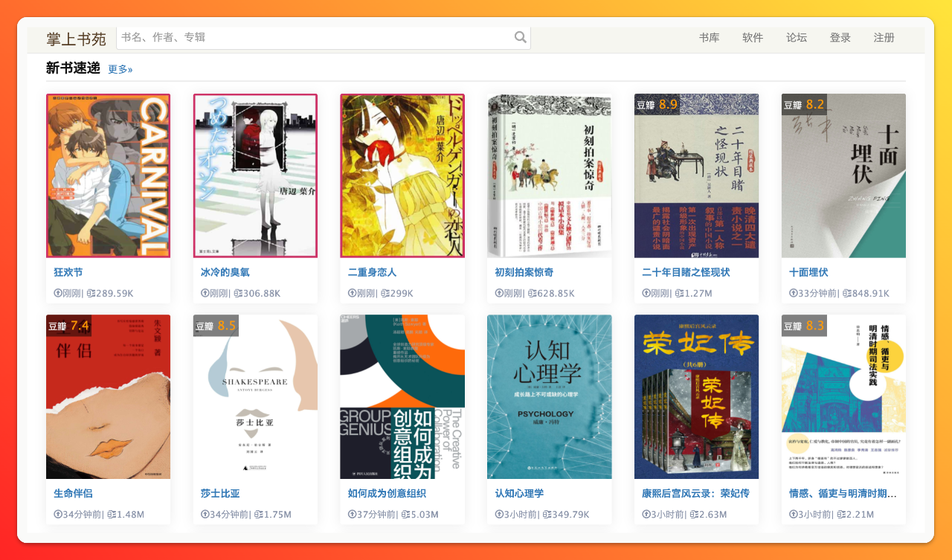Select 注册 to register
This screenshot has height=560, width=952.
tap(884, 38)
